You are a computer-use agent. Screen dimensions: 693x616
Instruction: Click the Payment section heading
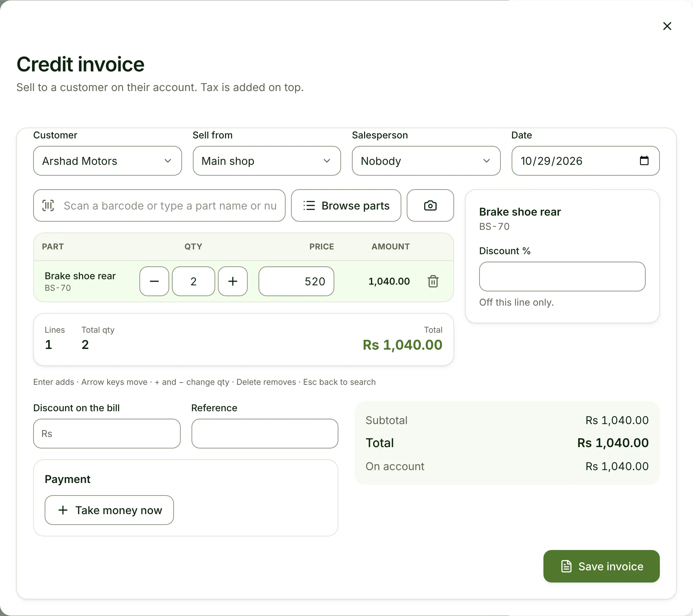click(67, 479)
